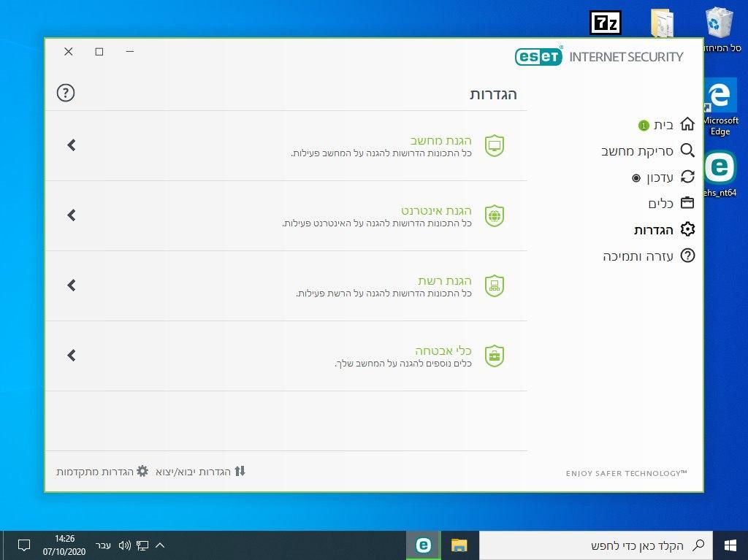Maximize the ESET window
Image resolution: width=748 pixels, height=560 pixels.
tap(99, 51)
